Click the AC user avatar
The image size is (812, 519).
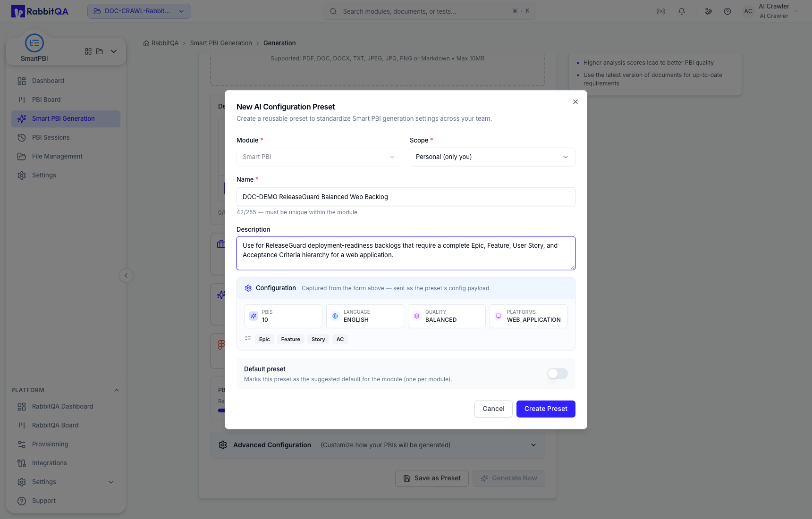click(748, 11)
